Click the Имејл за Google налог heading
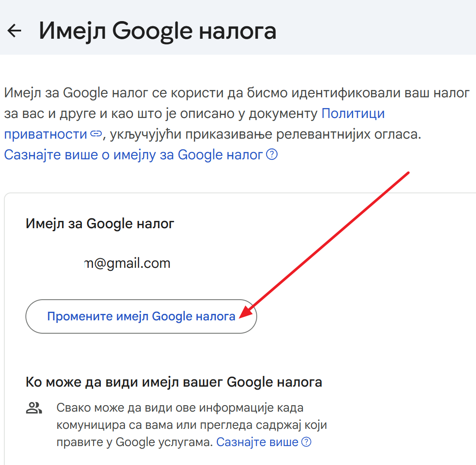Image resolution: width=476 pixels, height=465 pixels. click(100, 223)
